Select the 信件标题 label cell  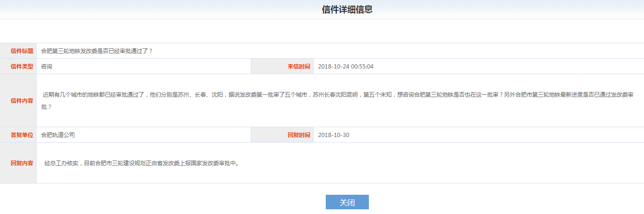click(18, 51)
